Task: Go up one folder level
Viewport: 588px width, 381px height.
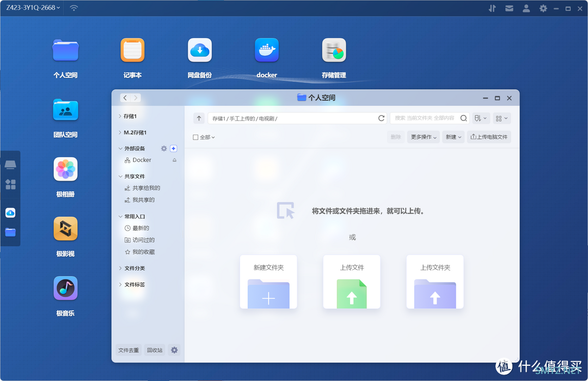Action: pos(199,118)
